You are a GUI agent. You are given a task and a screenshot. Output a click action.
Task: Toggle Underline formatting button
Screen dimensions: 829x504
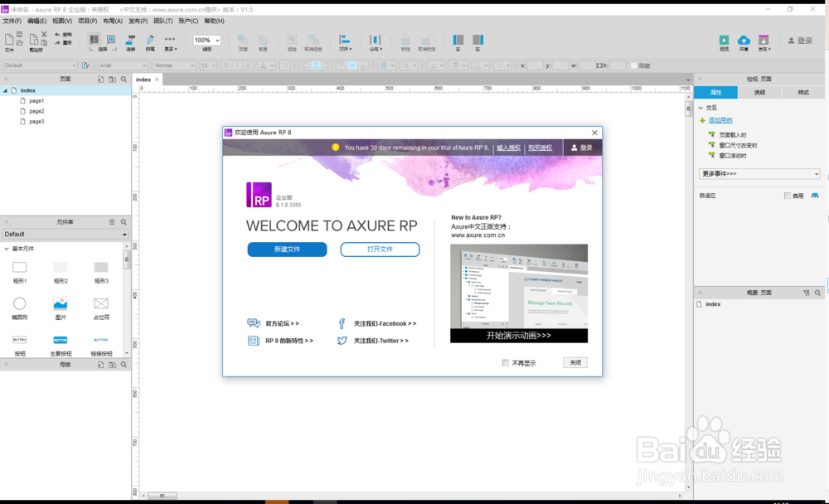247,65
